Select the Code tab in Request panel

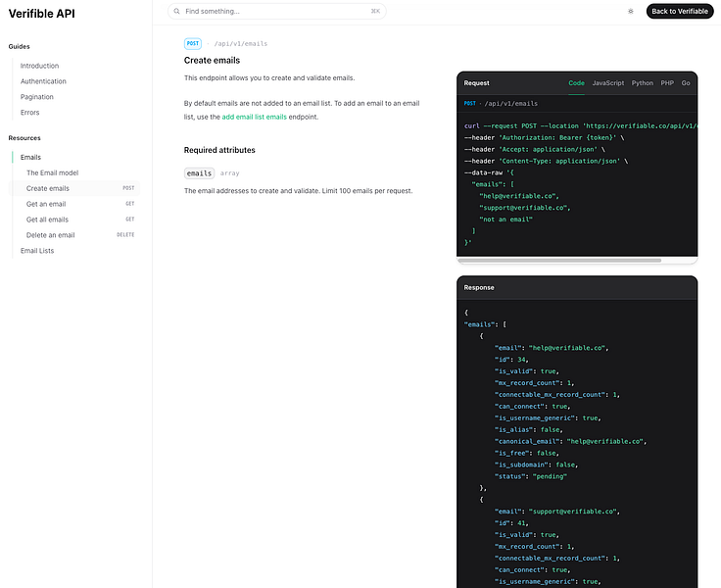(x=576, y=83)
